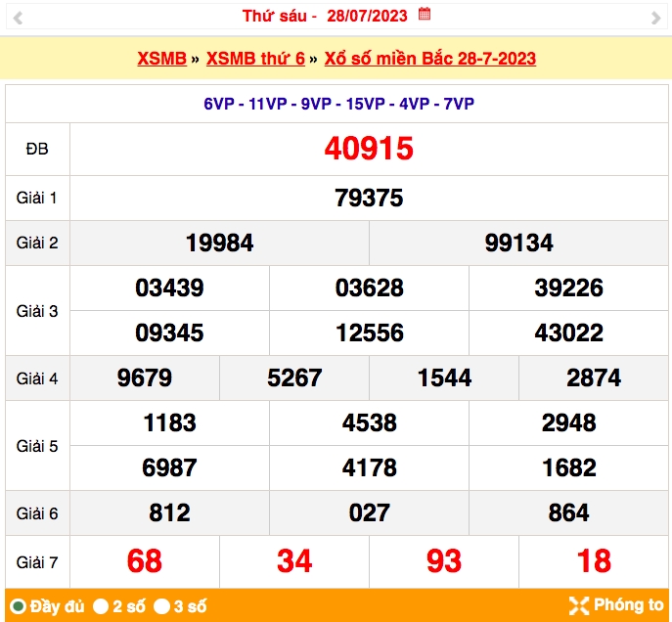
Task: Click the Giải 7 number 18
Action: 594,561
